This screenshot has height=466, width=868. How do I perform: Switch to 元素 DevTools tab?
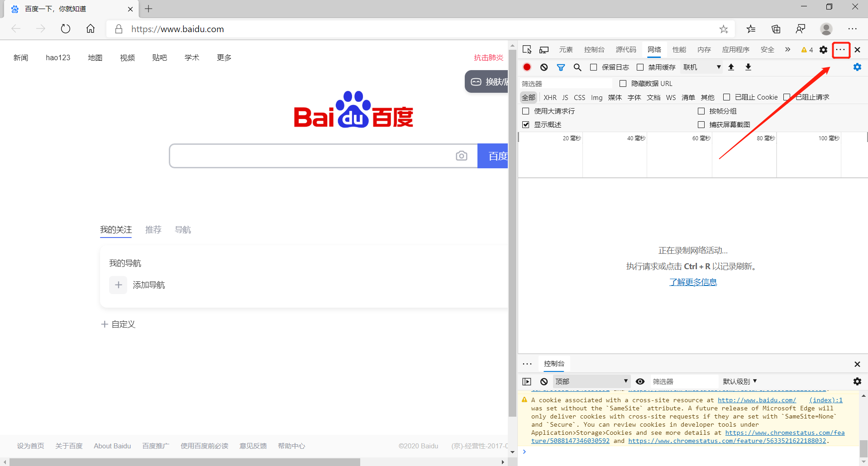(566, 50)
